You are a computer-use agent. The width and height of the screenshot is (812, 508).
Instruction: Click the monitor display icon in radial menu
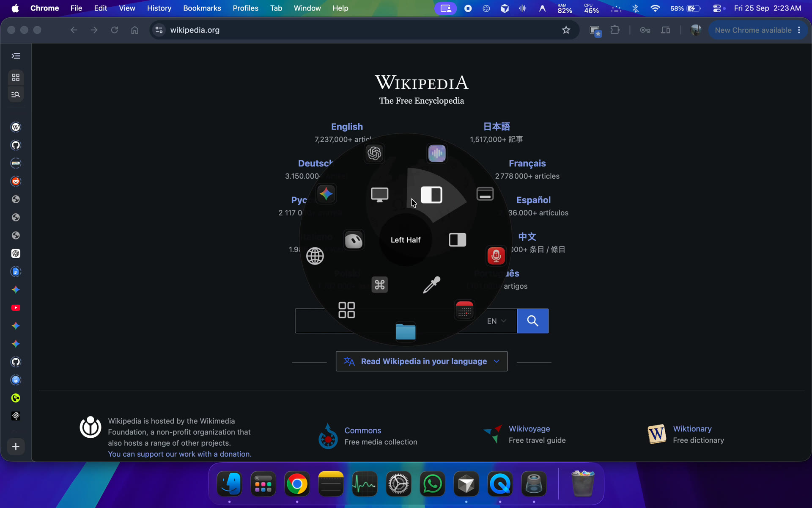[x=379, y=195]
